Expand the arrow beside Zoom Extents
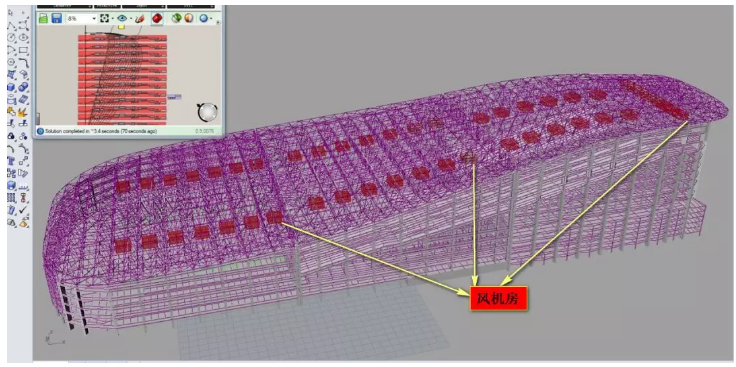The image size is (736, 367). pos(112,19)
